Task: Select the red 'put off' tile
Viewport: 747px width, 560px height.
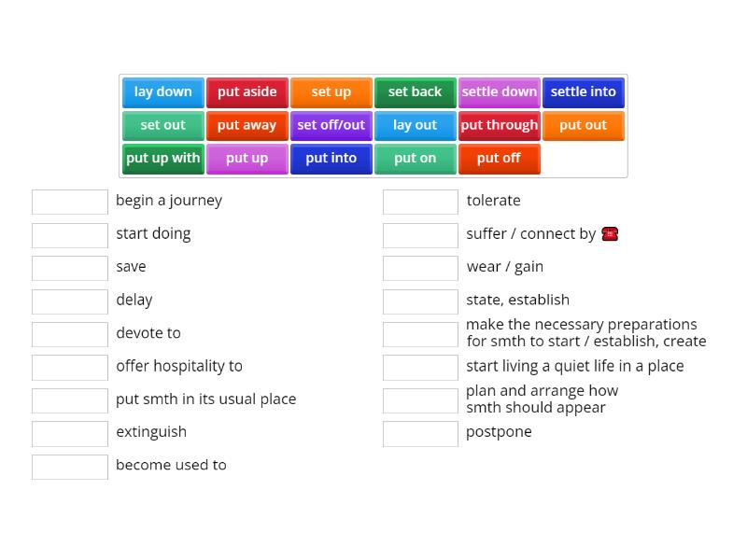Action: pyautogui.click(x=500, y=159)
